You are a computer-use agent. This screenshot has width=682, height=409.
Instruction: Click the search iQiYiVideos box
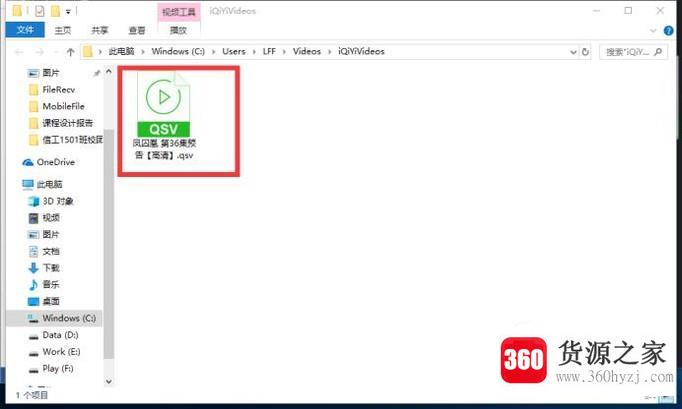pos(633,52)
